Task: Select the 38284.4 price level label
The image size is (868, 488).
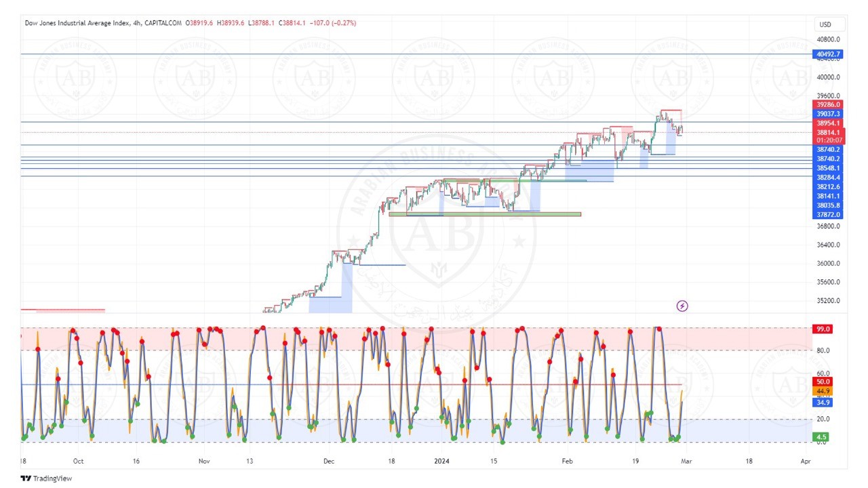Action: (828, 178)
